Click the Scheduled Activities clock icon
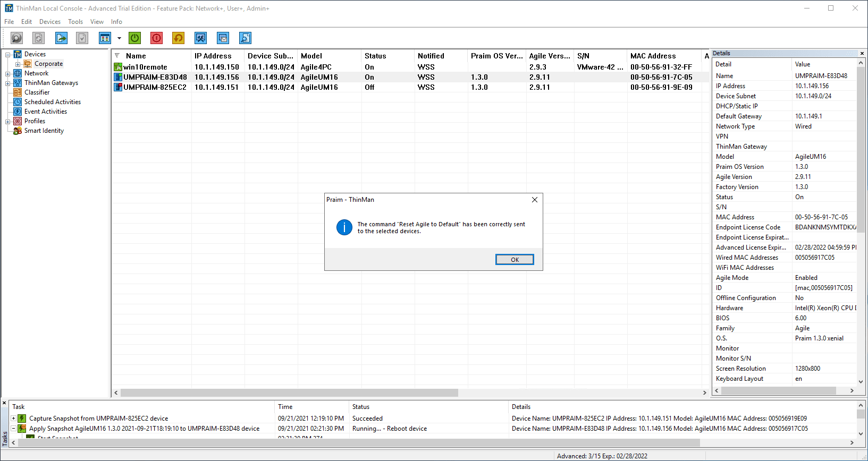This screenshot has width=868, height=461. (x=18, y=102)
